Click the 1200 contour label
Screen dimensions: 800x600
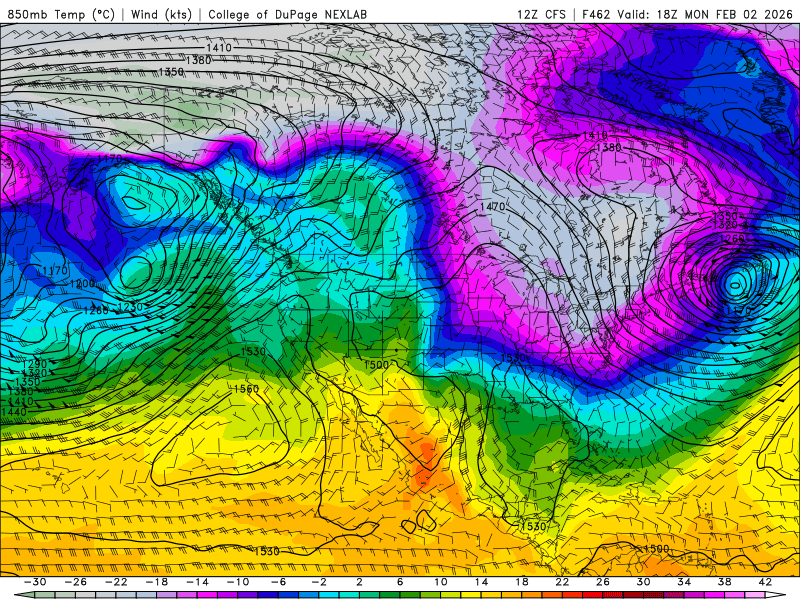[x=82, y=284]
